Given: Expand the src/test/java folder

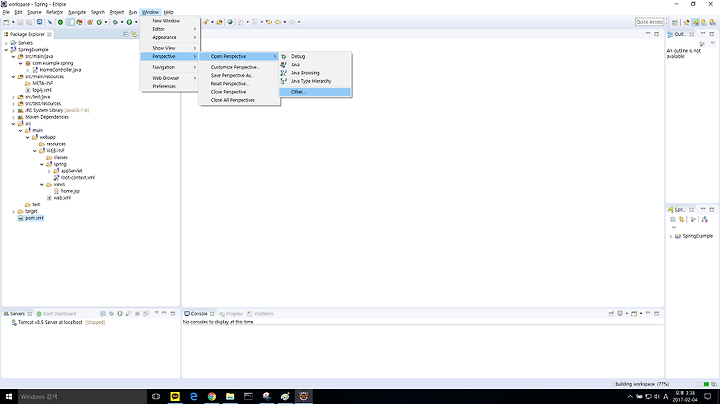Looking at the screenshot, I should coord(13,97).
